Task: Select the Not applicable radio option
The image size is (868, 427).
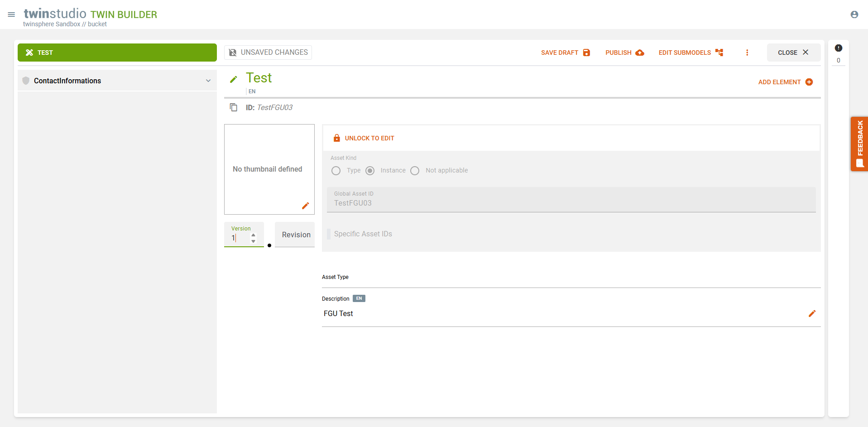Action: click(x=415, y=171)
